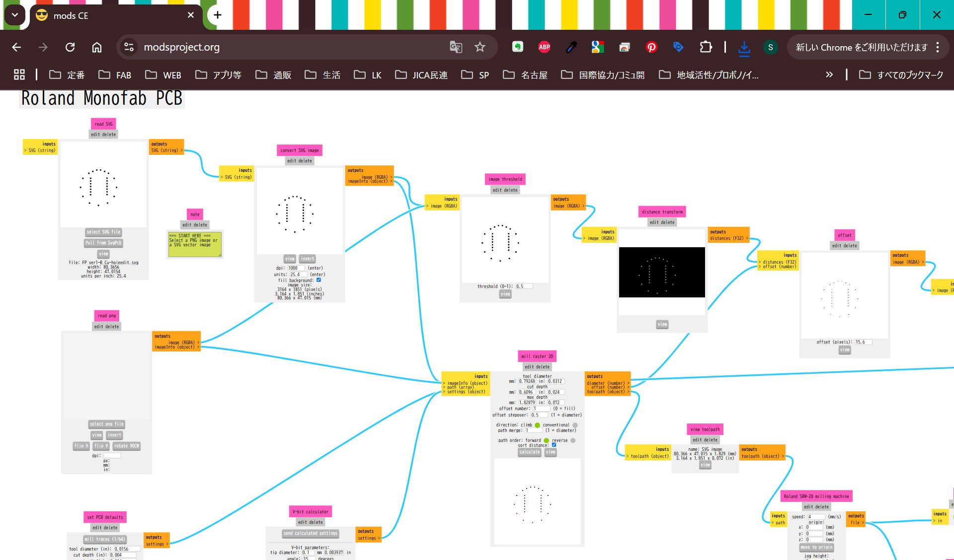This screenshot has height=560, width=954.
Task: Open site information icon in address bar
Action: coord(129,47)
